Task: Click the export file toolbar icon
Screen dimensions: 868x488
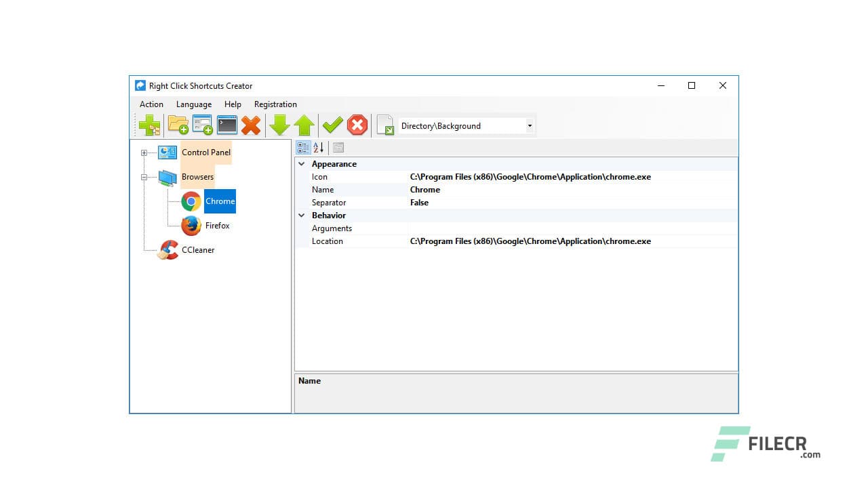Action: (385, 125)
